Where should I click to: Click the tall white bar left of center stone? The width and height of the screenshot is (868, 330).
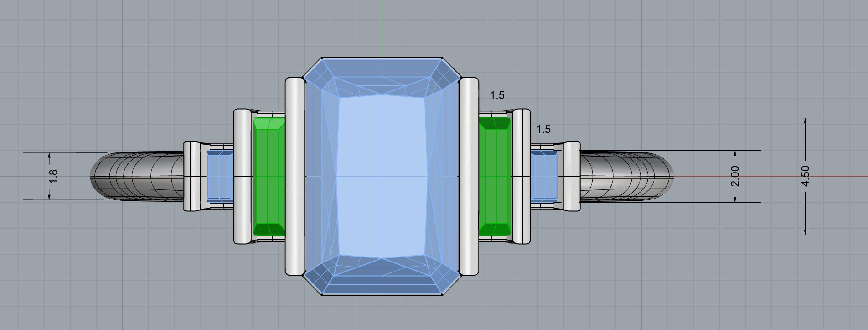(x=294, y=176)
